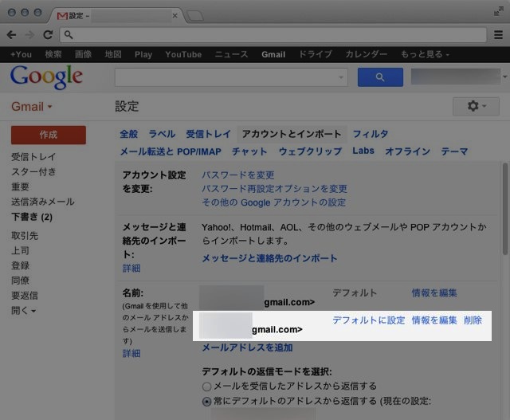Open スター付き in left sidebar

pyautogui.click(x=33, y=172)
